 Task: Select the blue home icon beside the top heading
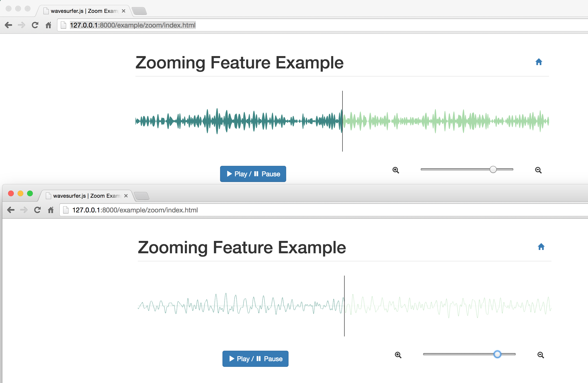(539, 62)
